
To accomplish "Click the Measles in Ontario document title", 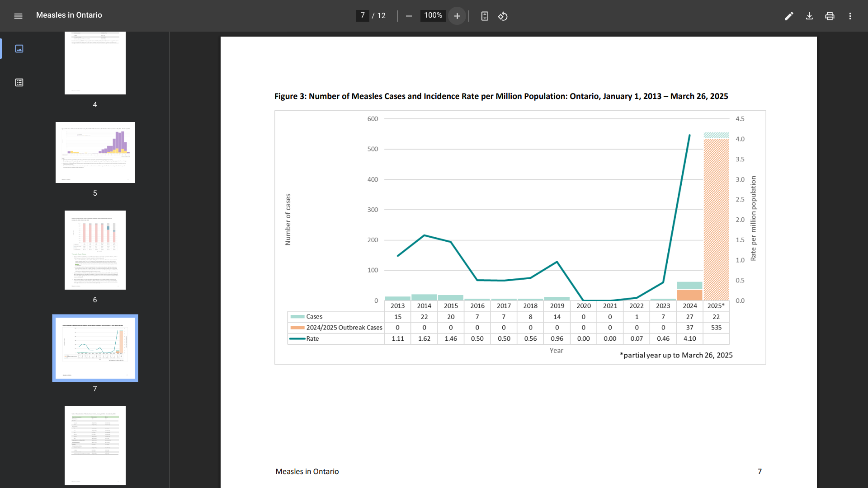I will click(69, 15).
